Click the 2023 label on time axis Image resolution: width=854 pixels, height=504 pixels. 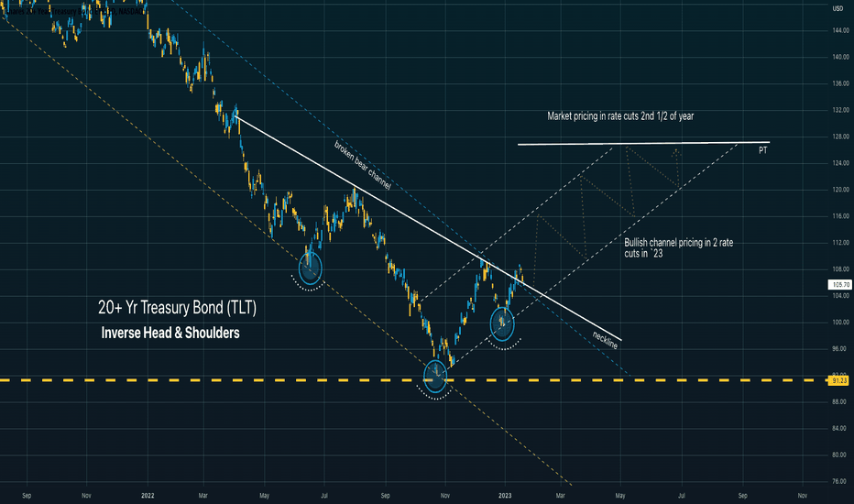[505, 496]
